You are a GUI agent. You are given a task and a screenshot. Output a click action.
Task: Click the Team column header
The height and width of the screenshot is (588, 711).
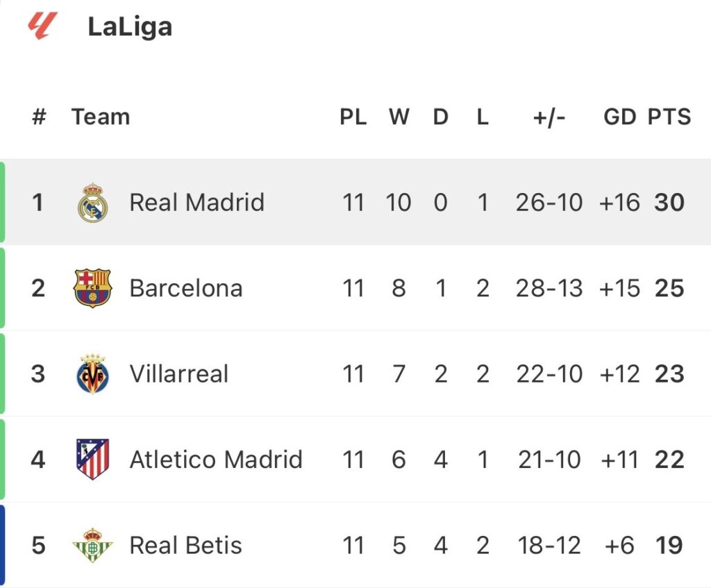click(x=101, y=117)
